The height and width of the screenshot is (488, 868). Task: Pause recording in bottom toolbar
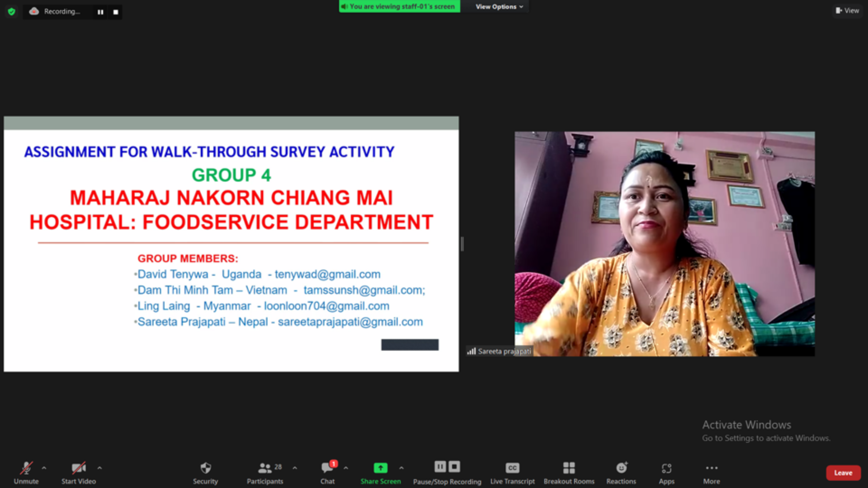click(440, 467)
